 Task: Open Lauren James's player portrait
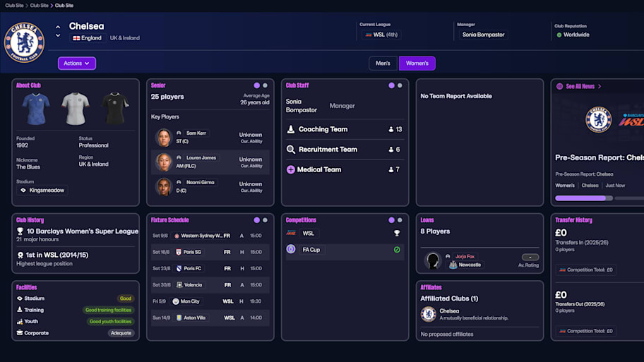click(163, 162)
